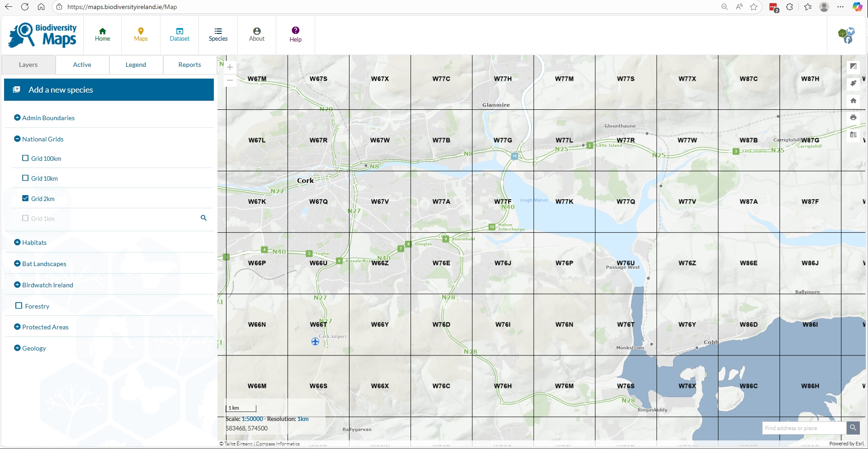
Task: Click the 1:50000 scale link
Action: pos(252,419)
